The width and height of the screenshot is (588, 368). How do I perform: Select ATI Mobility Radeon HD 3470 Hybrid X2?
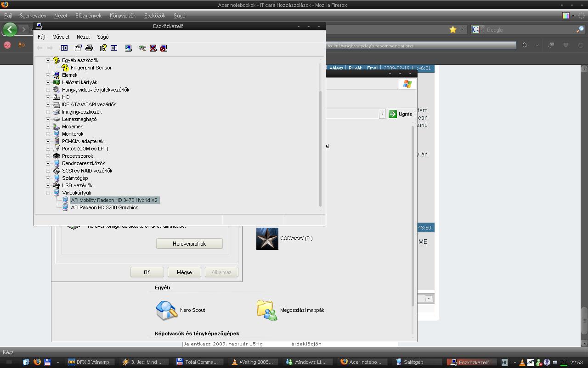click(x=114, y=200)
